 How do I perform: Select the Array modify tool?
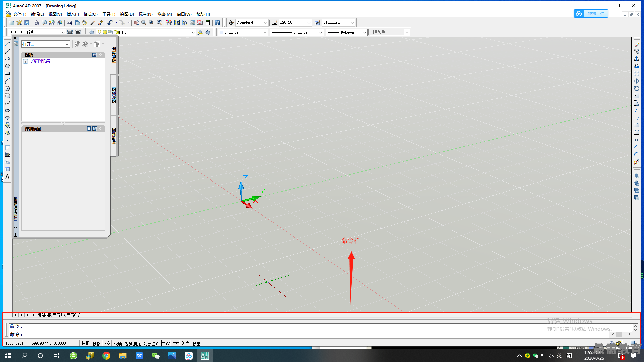pyautogui.click(x=637, y=73)
